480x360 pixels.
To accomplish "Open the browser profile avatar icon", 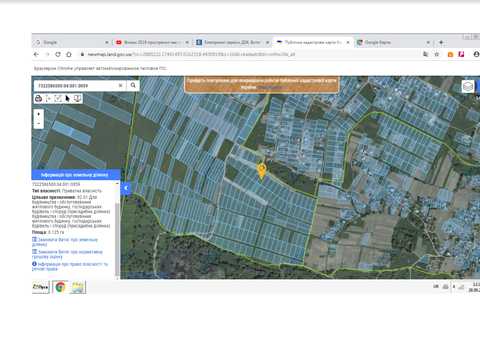I will pos(476,54).
